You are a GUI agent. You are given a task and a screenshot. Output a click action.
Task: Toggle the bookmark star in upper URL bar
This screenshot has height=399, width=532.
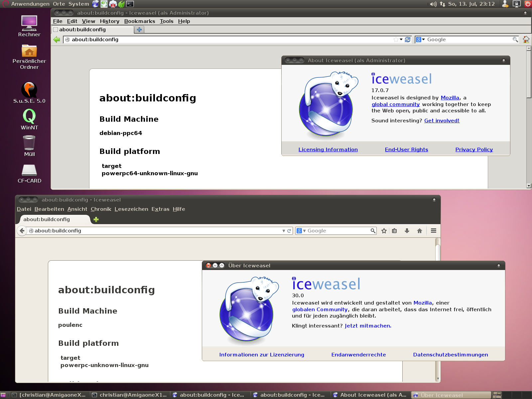(396, 40)
